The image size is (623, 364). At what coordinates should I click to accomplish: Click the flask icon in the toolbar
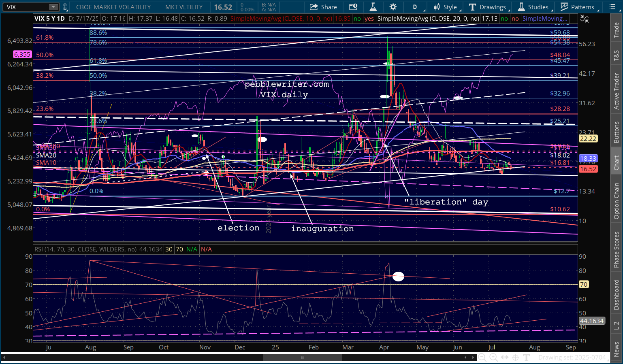click(x=373, y=7)
